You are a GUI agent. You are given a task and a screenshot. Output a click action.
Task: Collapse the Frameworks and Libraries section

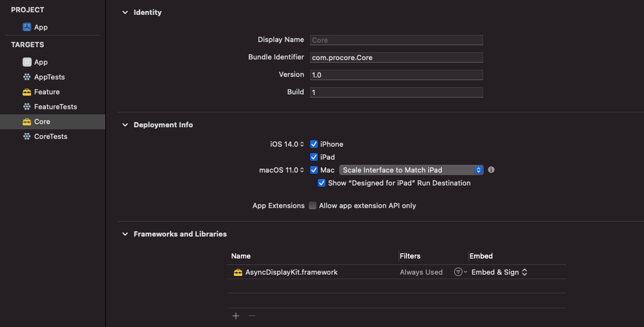click(x=125, y=234)
